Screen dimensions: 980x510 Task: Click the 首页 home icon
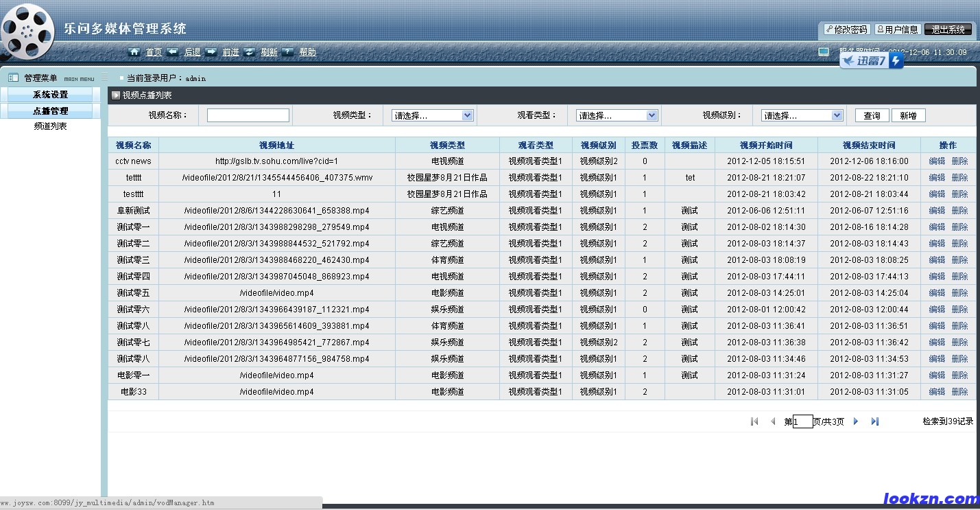134,52
